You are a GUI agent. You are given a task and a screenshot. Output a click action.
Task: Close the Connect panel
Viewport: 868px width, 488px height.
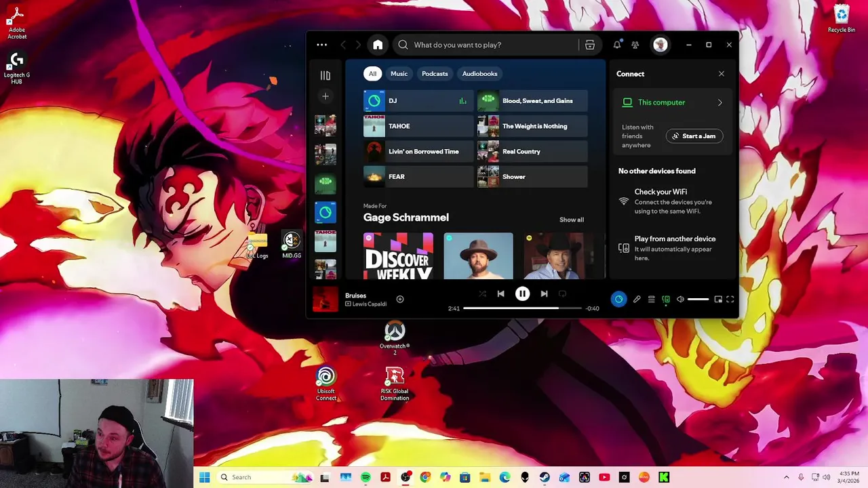722,74
